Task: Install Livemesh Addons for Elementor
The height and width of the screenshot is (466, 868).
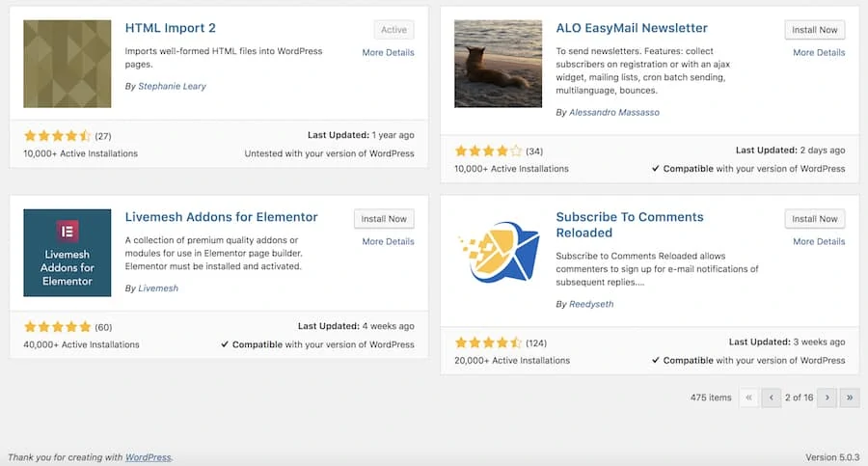Action: click(x=384, y=219)
